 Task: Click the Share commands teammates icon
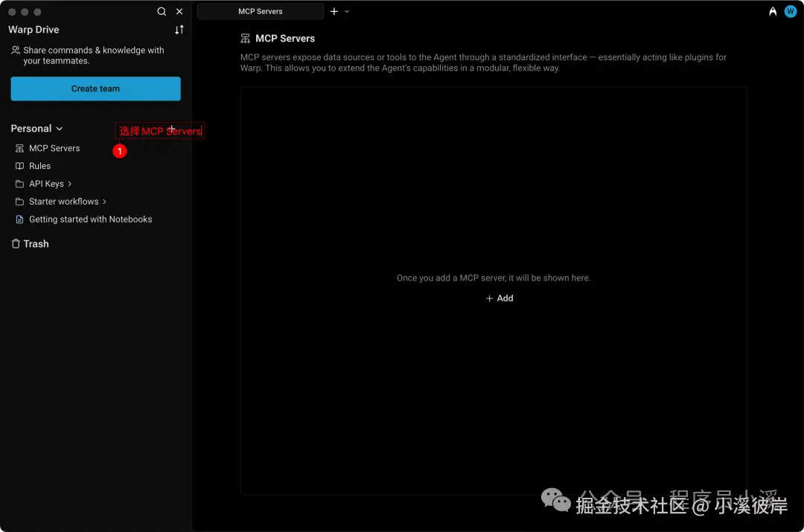(x=16, y=51)
